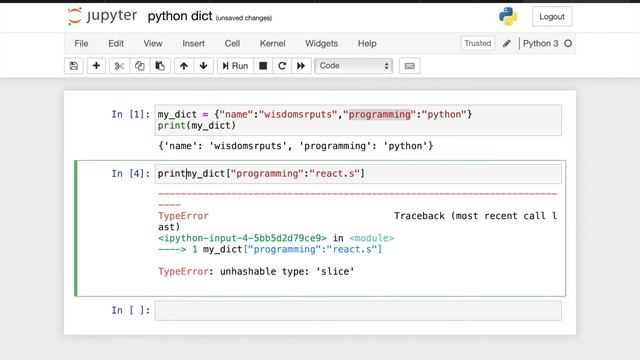Open the Cell menu
640x360 pixels.
(x=232, y=43)
